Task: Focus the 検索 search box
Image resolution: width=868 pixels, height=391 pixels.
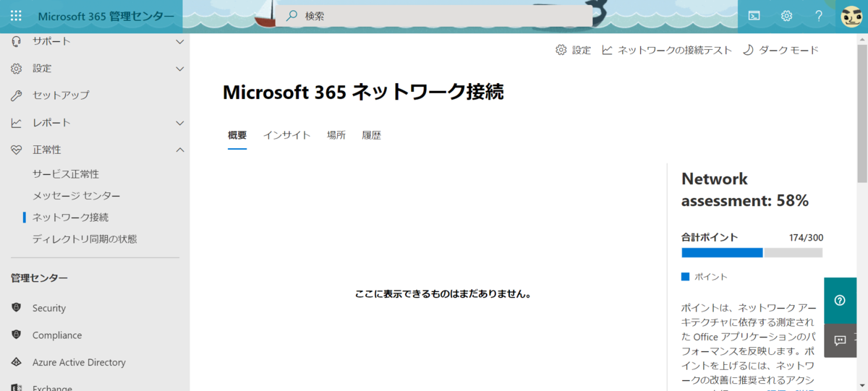Action: (435, 16)
